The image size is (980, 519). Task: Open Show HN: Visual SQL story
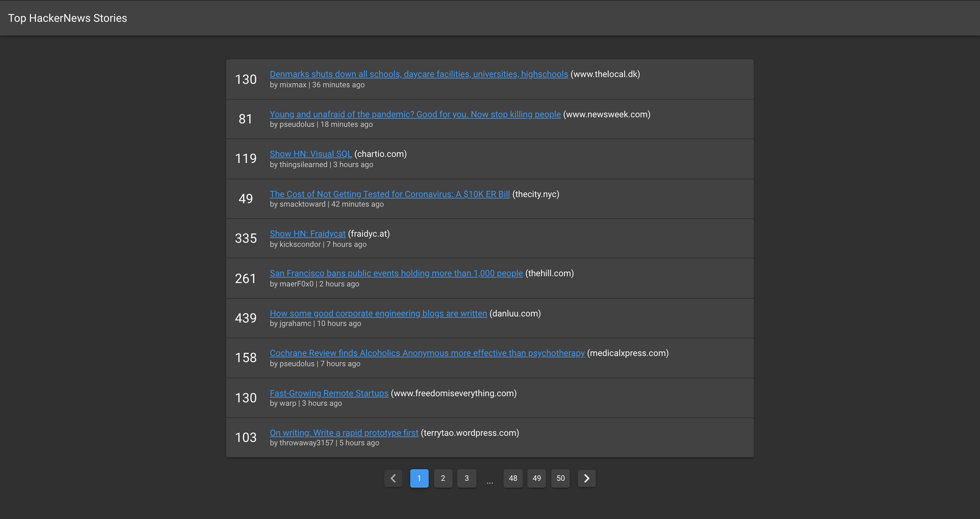tap(310, 154)
